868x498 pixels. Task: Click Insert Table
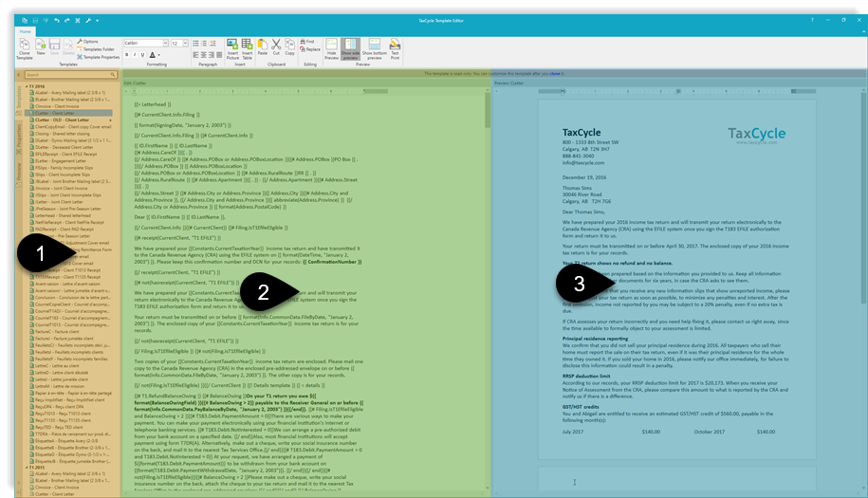pos(247,49)
